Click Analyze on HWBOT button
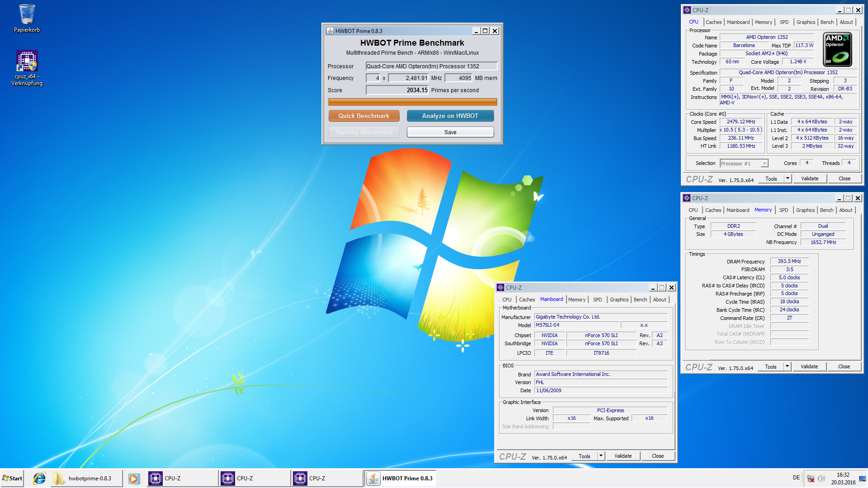The image size is (868, 488). pyautogui.click(x=450, y=116)
